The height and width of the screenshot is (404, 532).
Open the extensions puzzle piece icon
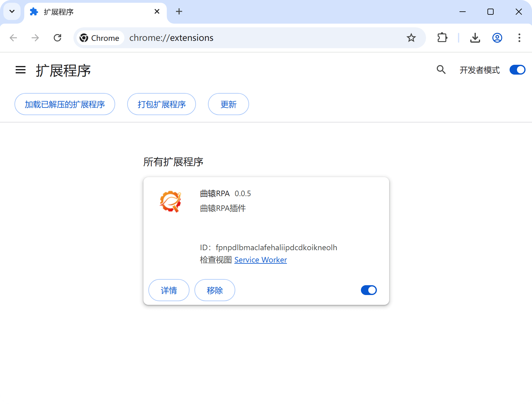pos(442,38)
